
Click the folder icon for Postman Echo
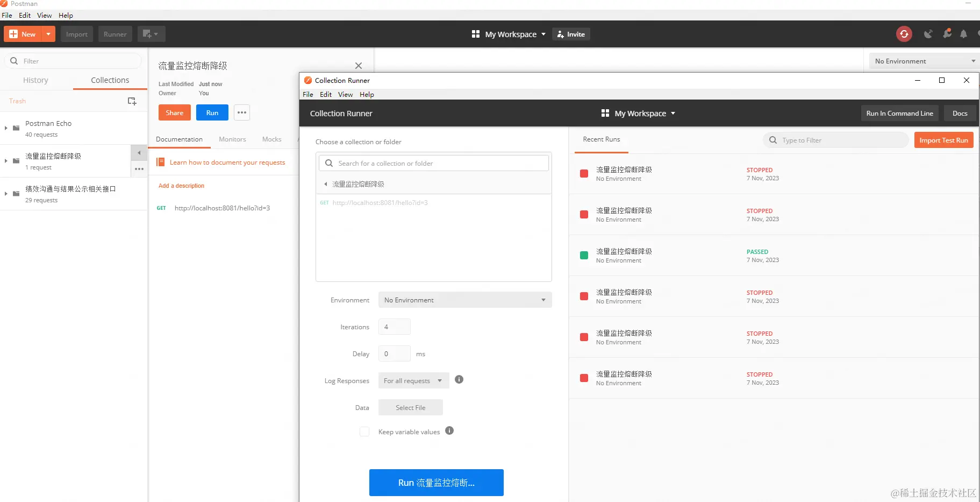[x=16, y=128]
